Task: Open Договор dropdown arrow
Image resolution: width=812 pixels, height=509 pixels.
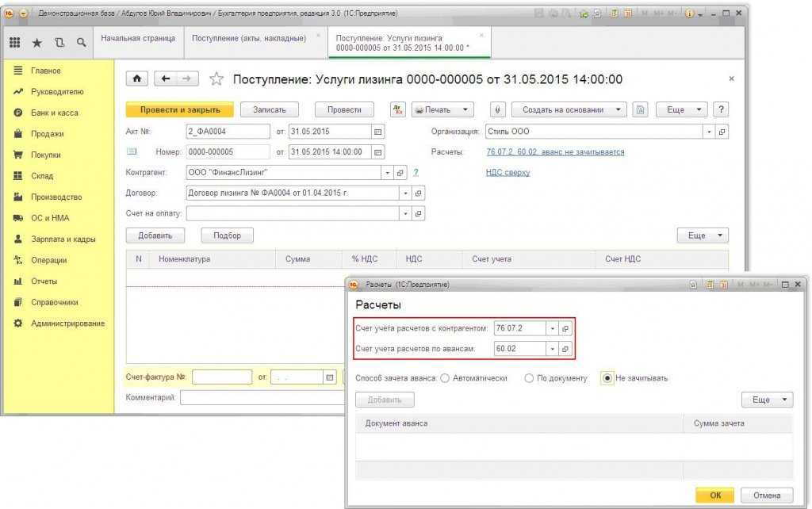Action: pos(406,193)
